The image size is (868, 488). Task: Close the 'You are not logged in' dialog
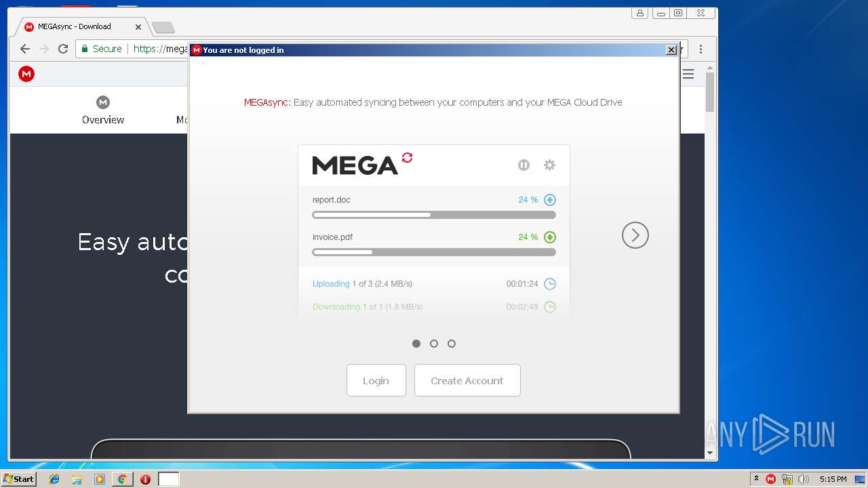[671, 49]
